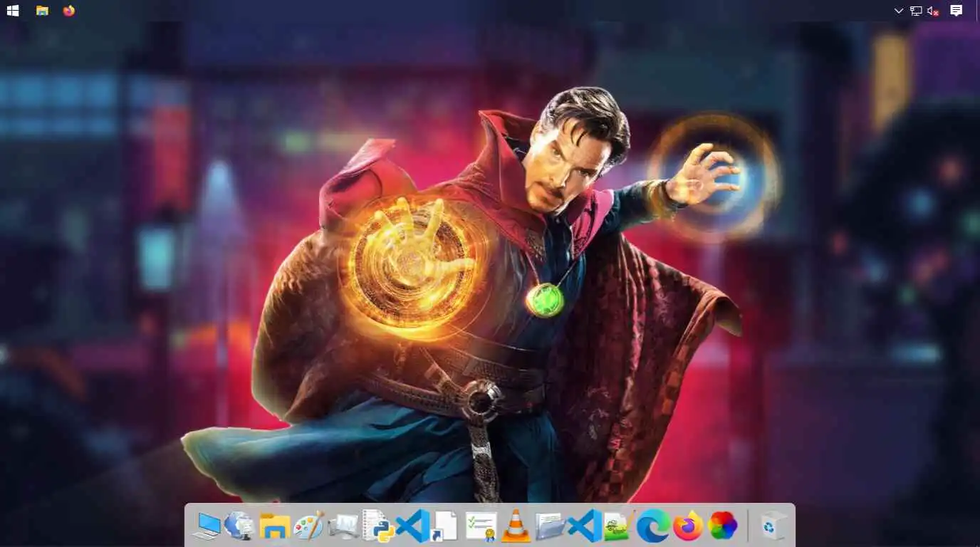Launch Microsoft Edge from the dock
This screenshot has width=980, height=547.
click(653, 526)
